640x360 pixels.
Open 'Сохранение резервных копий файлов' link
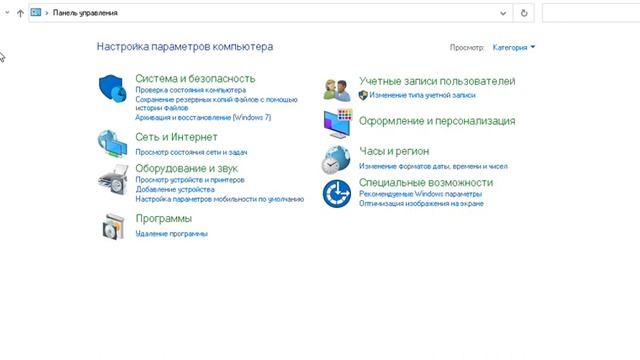(x=216, y=104)
